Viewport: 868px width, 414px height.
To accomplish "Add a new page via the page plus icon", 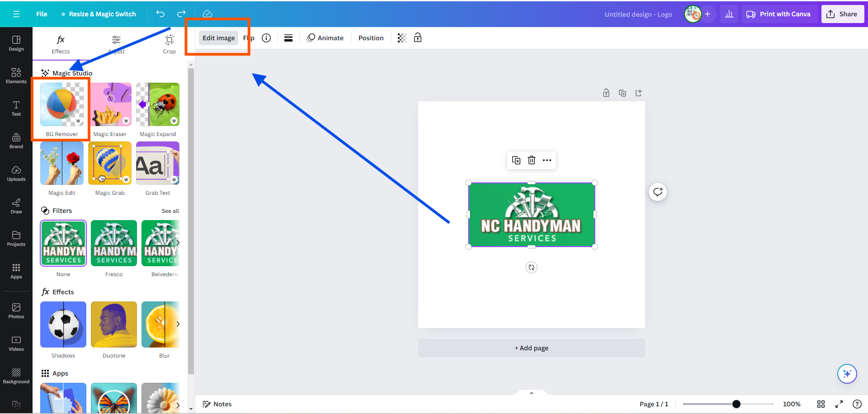I will [639, 93].
